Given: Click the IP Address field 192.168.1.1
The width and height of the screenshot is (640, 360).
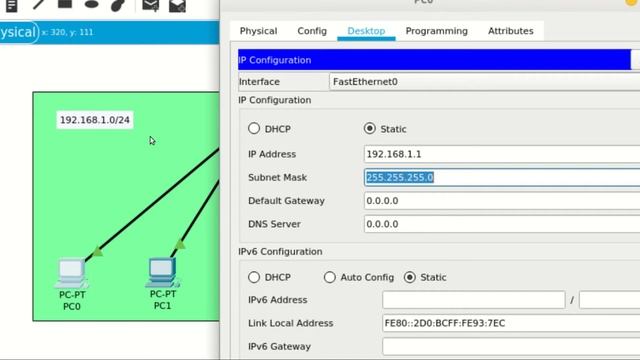Looking at the screenshot, I should click(502, 154).
